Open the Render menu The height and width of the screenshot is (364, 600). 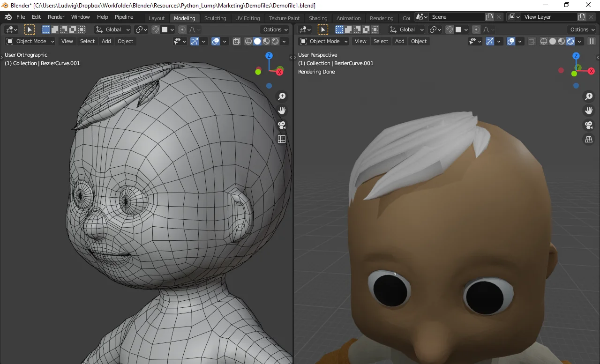click(x=56, y=17)
